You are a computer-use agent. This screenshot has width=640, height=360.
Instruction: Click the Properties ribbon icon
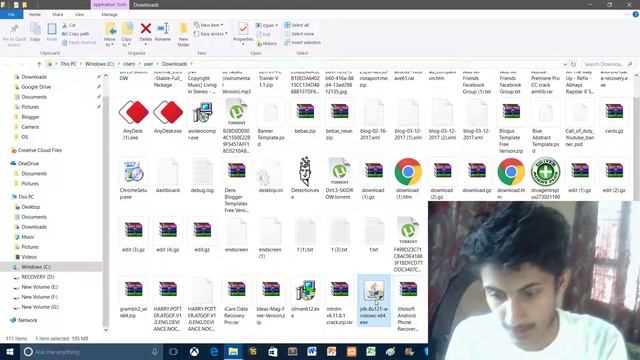pos(243,29)
